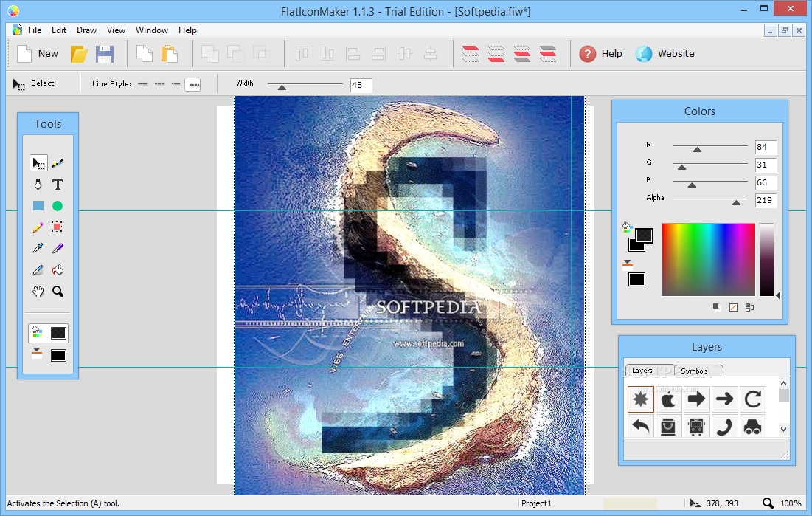Open the Help menu
The image size is (812, 516).
187,30
